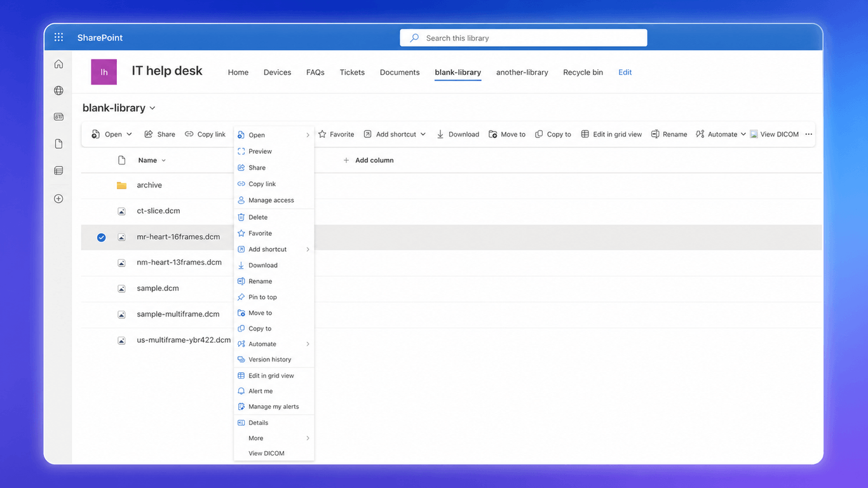Screen dimensions: 868x488
Task: Click the Add column button
Action: (x=369, y=160)
